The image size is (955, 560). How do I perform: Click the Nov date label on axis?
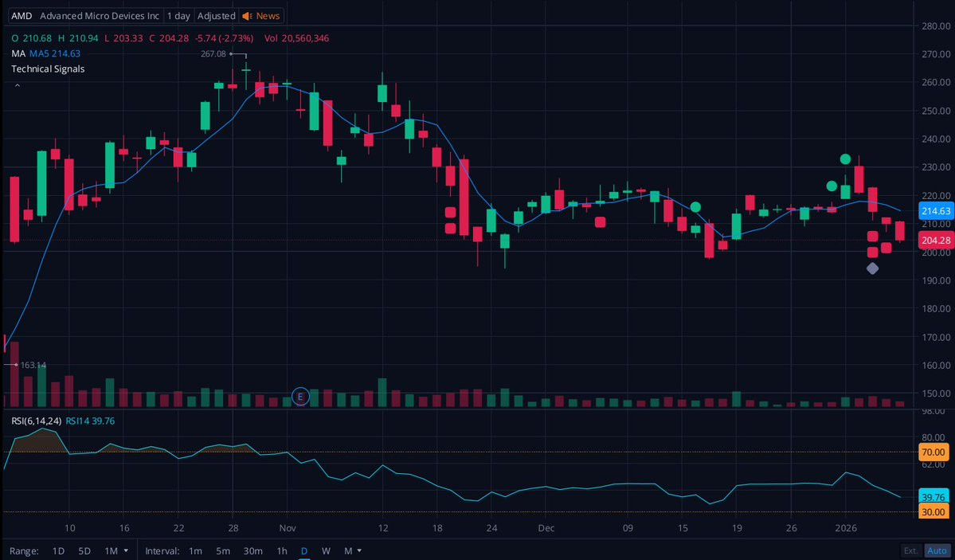click(288, 528)
